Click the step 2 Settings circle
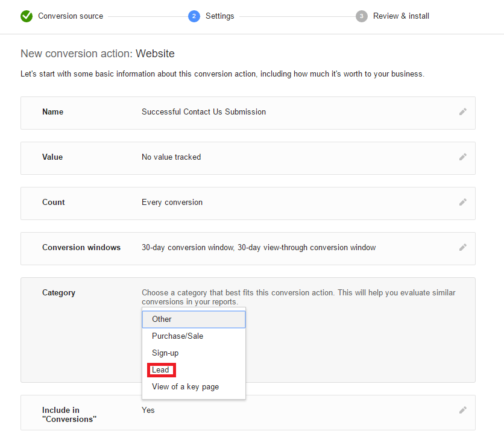 coord(194,16)
